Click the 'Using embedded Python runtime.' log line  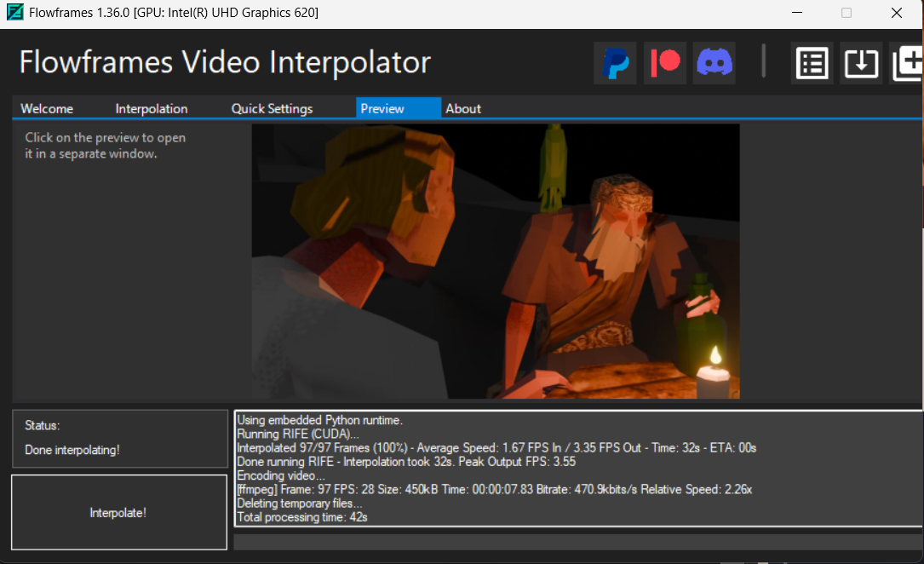[320, 420]
